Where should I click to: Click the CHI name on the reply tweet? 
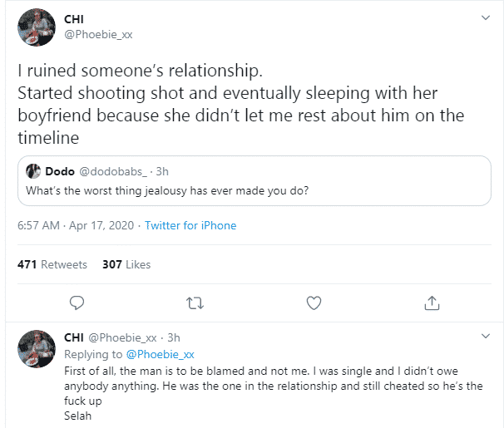coord(74,337)
